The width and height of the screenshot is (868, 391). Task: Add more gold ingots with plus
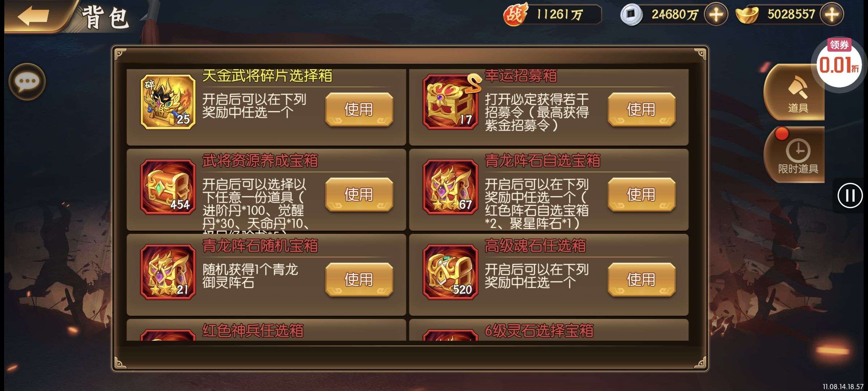tap(832, 14)
